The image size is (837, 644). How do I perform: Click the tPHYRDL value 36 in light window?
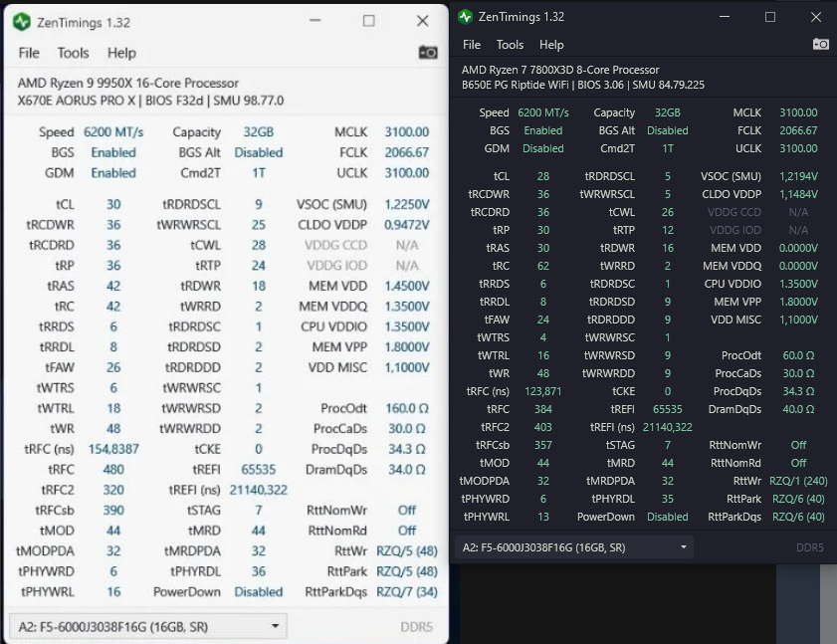[259, 571]
